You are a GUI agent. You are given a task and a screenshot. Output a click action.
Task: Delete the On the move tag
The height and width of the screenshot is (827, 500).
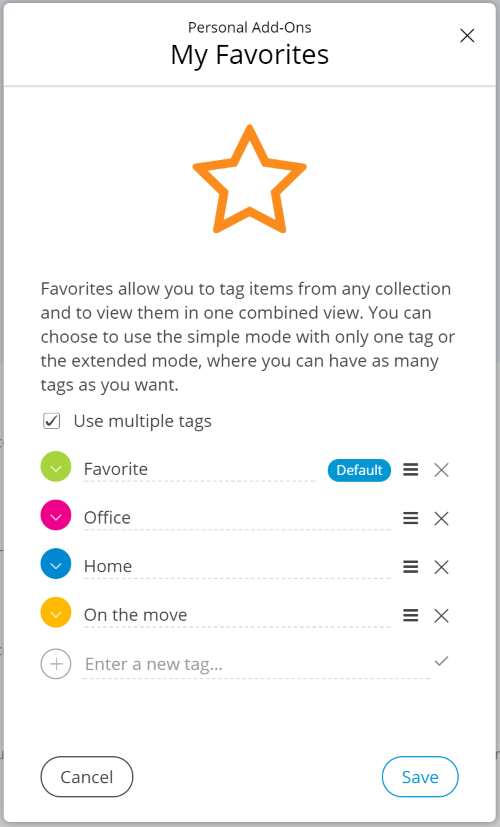click(x=441, y=616)
